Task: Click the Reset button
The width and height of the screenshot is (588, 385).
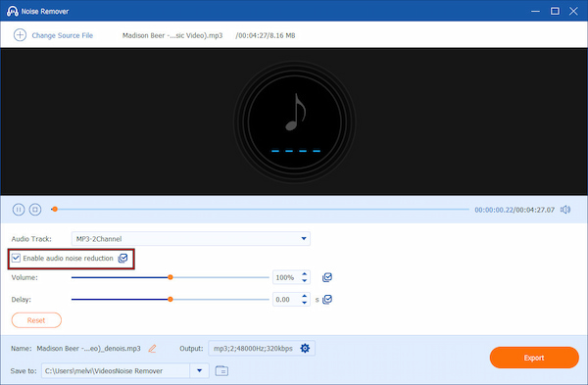Action: pyautogui.click(x=36, y=320)
